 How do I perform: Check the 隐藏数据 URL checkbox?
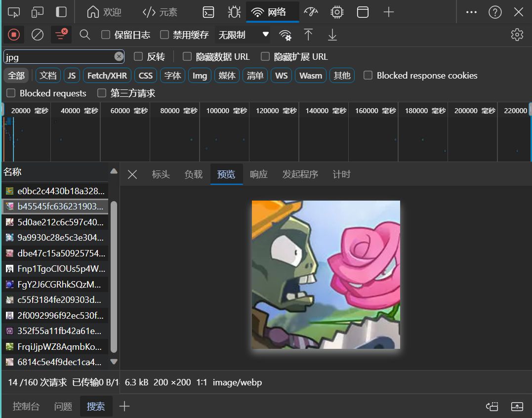point(187,56)
